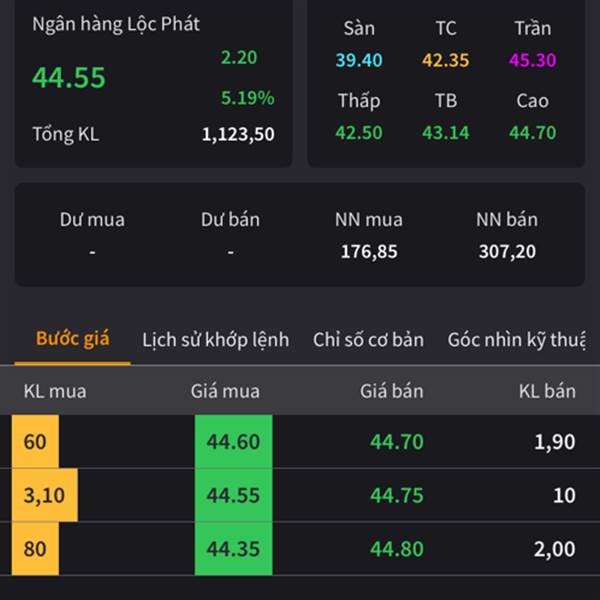Click sell volume 10
The image size is (600, 600).
coord(564,495)
